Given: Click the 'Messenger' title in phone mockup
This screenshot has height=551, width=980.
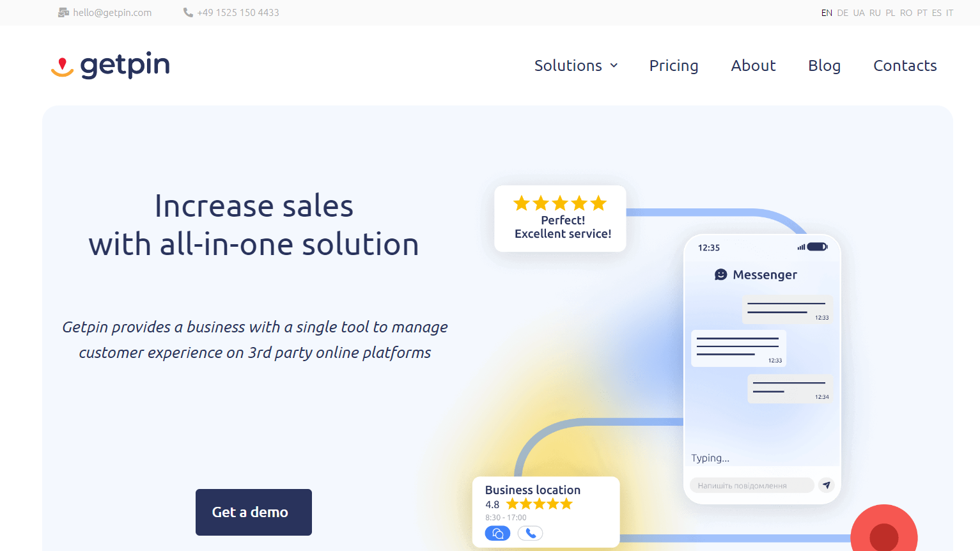Looking at the screenshot, I should point(765,274).
